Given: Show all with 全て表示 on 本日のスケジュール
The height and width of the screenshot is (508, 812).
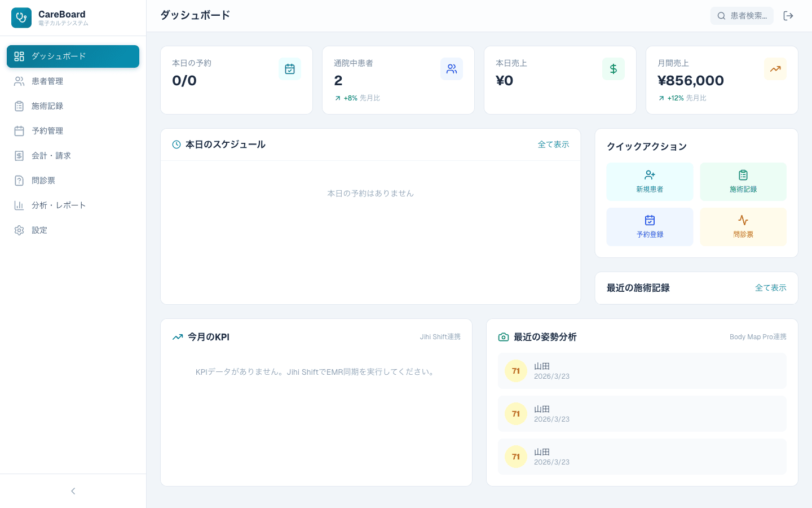Looking at the screenshot, I should point(553,144).
